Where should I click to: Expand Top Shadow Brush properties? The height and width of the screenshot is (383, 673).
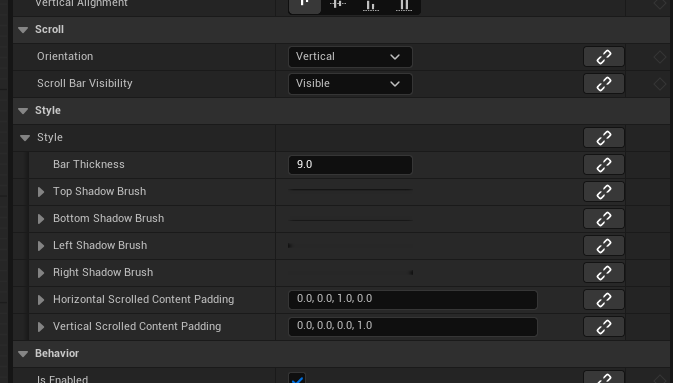coord(41,192)
